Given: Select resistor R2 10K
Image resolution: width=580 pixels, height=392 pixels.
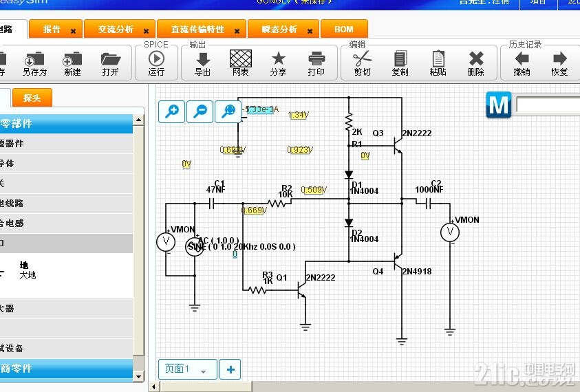Looking at the screenshot, I should tap(277, 204).
